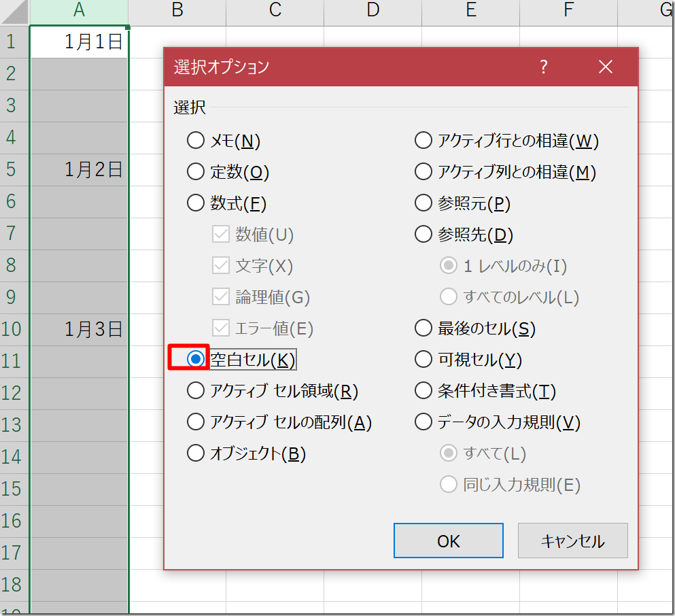Image resolution: width=675 pixels, height=616 pixels.
Task: Select the 可視セル(Y) radio option
Action: 423,360
